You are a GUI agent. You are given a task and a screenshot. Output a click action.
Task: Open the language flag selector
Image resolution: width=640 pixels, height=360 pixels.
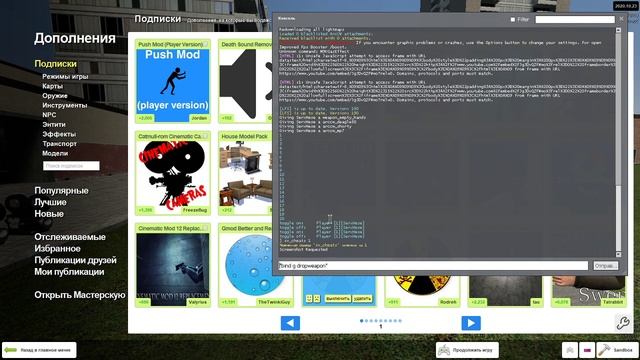coord(587,350)
